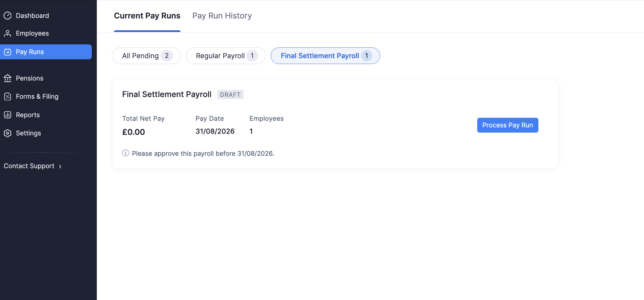Click the £0.00 total net pay value
The image size is (644, 300).
tap(133, 132)
